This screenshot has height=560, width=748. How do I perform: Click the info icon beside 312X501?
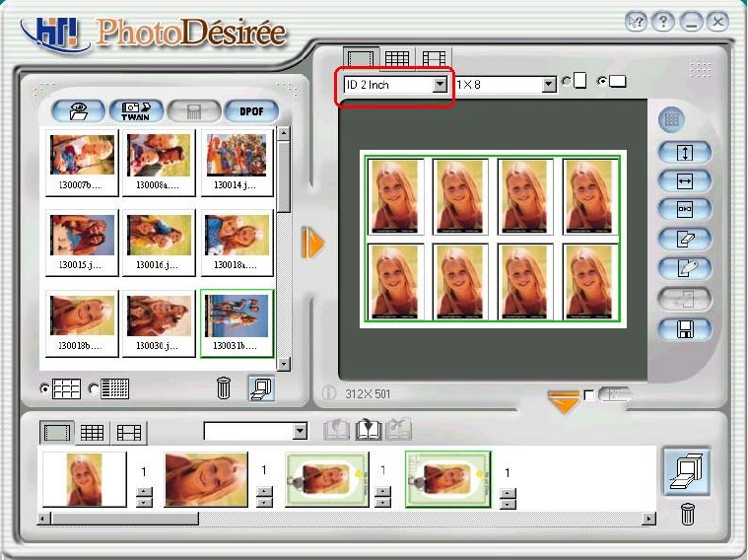tap(328, 393)
